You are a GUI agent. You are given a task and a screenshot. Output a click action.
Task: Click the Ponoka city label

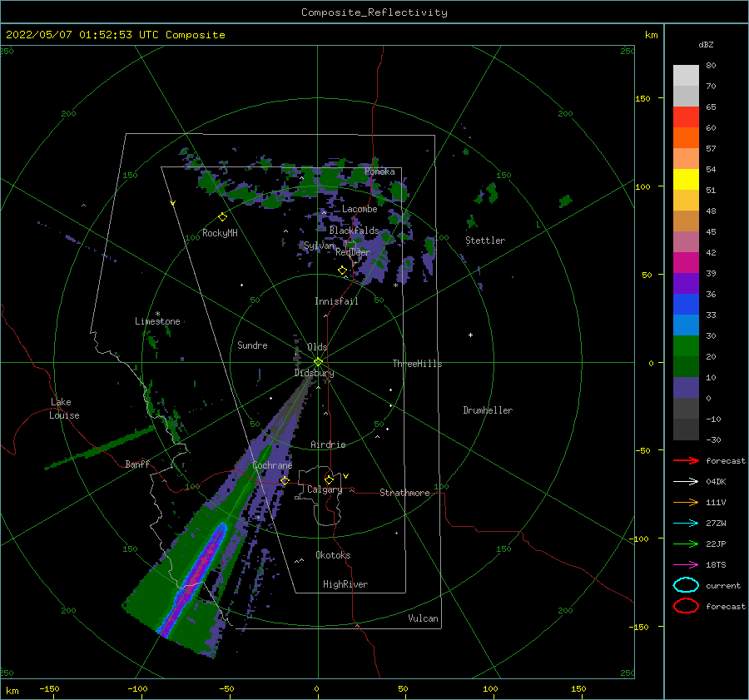pos(379,171)
